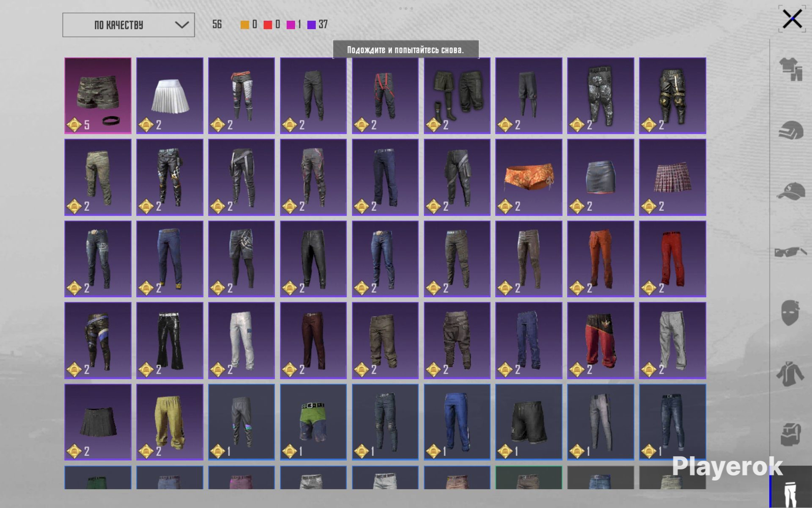Viewport: 812px width, 508px height.
Task: Pick the light grey sweatpants
Action: click(x=672, y=340)
